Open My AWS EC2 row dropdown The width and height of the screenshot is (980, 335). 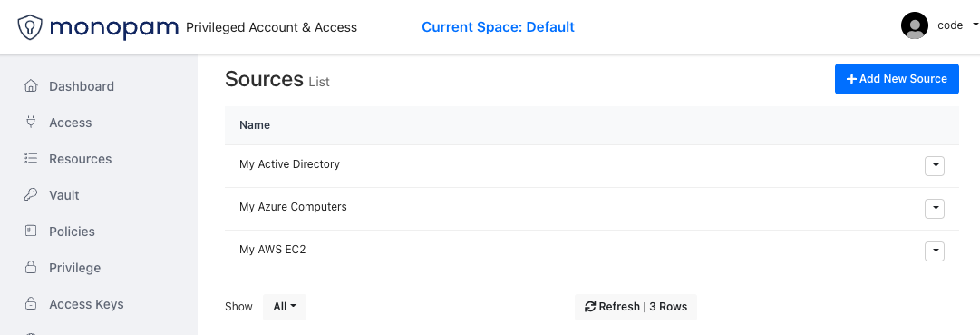pyautogui.click(x=935, y=251)
